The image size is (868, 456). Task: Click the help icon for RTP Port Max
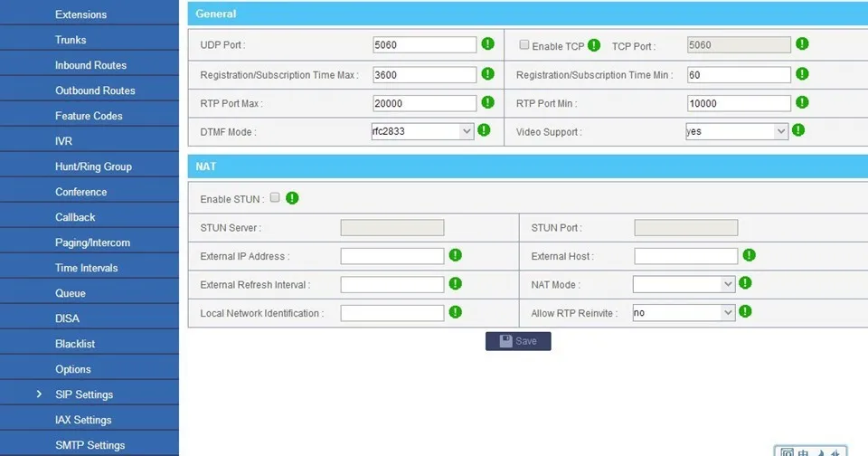487,102
